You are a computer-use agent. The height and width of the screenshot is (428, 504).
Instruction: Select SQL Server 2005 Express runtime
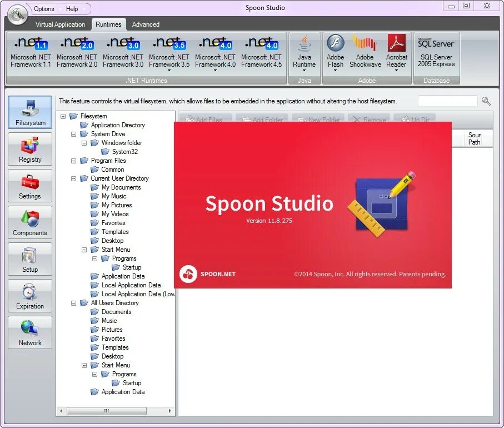tap(436, 51)
